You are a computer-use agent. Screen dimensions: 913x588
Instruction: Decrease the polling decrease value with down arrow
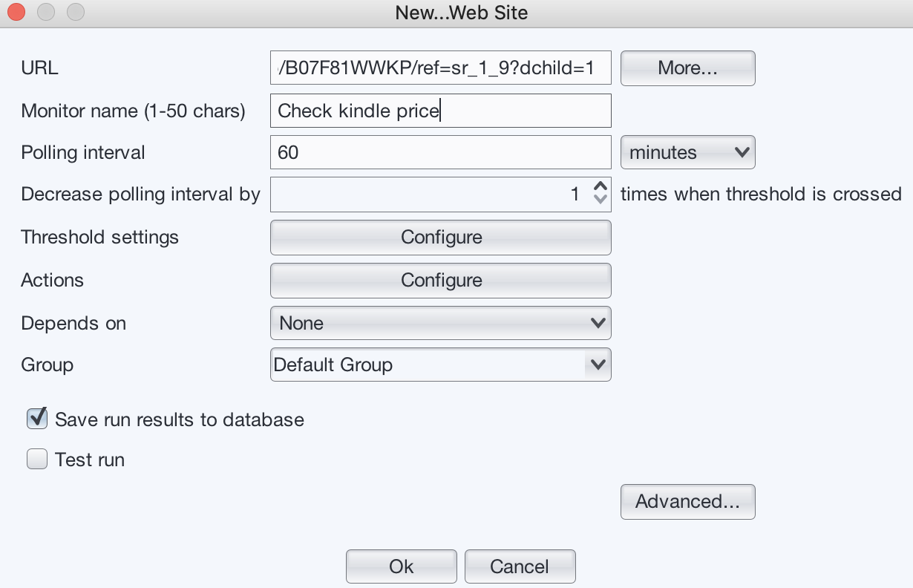pos(601,201)
